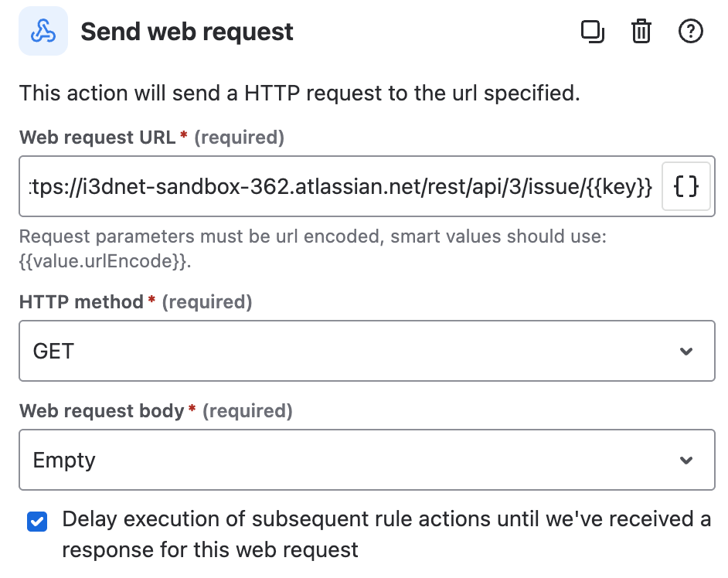Click the 'Web request body' field label

[x=102, y=411]
